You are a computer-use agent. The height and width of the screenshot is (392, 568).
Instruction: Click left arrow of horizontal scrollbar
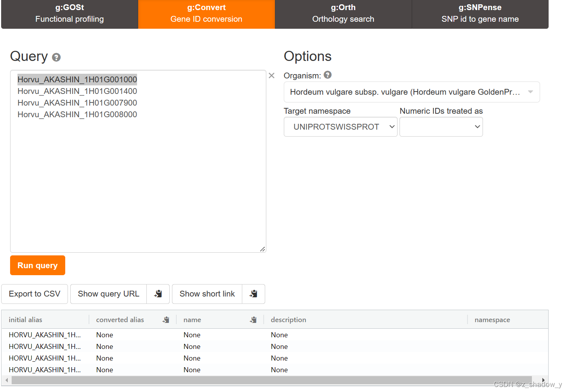[7, 380]
